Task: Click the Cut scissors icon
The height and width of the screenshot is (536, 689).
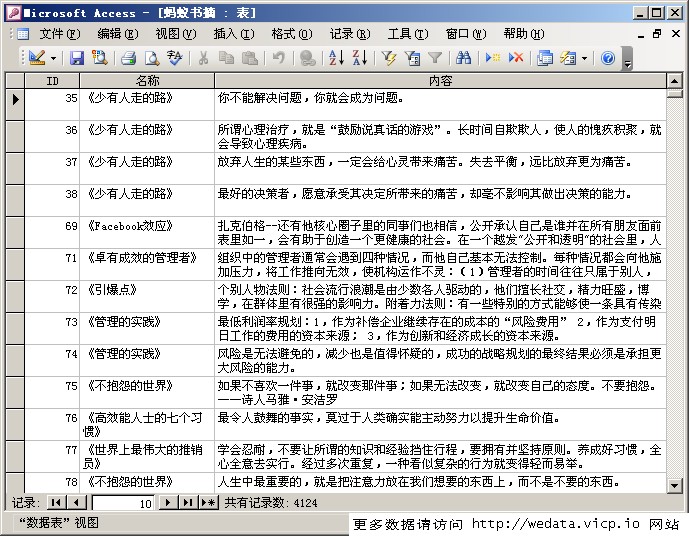Action: (x=203, y=58)
